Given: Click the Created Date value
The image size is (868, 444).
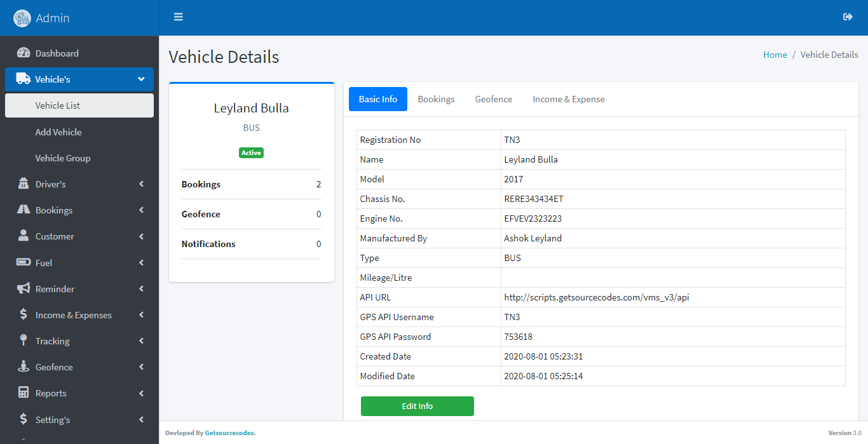Looking at the screenshot, I should coord(543,356).
